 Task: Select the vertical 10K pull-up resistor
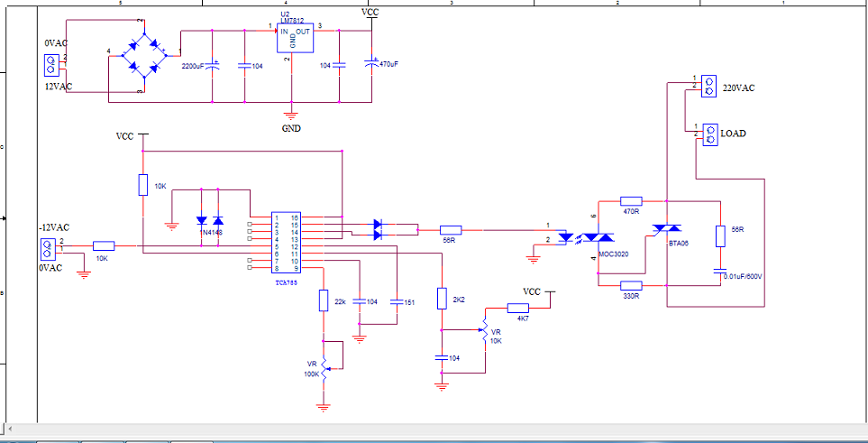coord(143,185)
